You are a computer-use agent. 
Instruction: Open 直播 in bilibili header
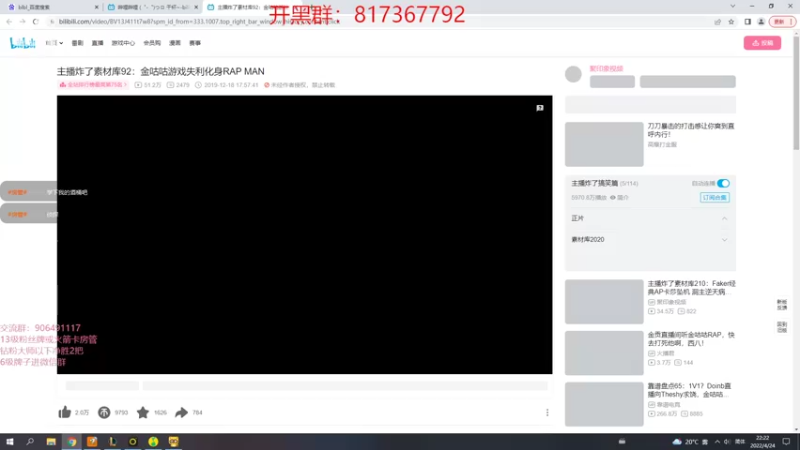point(97,43)
